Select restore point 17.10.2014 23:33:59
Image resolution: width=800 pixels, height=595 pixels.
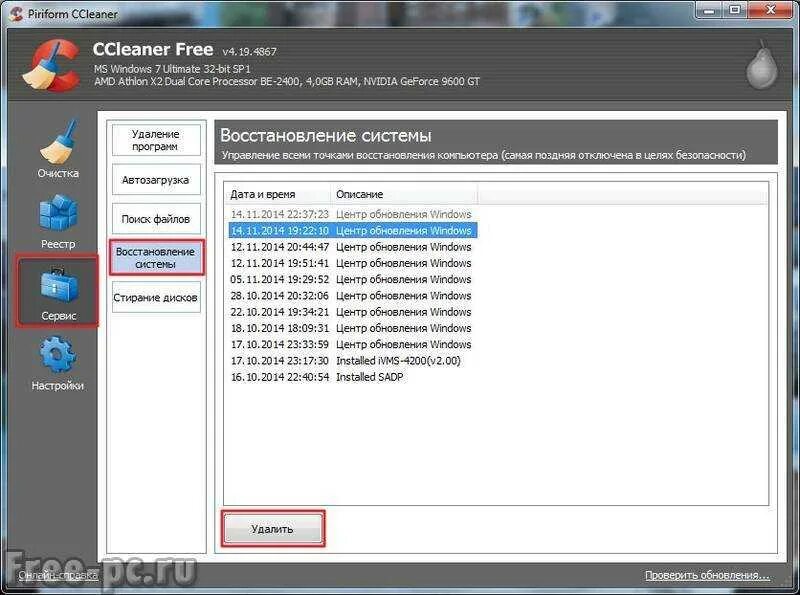(353, 344)
